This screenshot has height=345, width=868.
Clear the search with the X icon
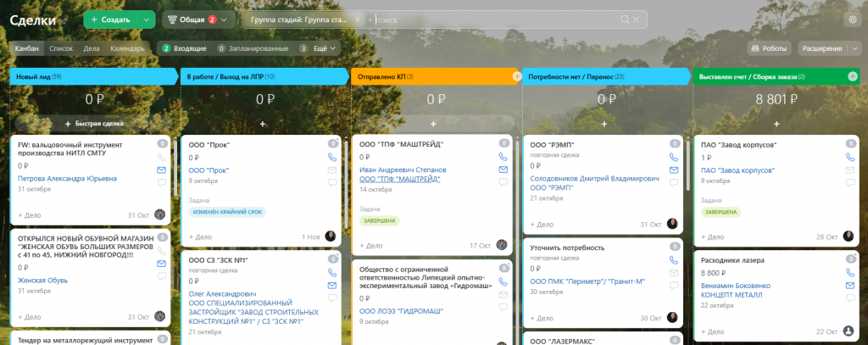coord(636,19)
